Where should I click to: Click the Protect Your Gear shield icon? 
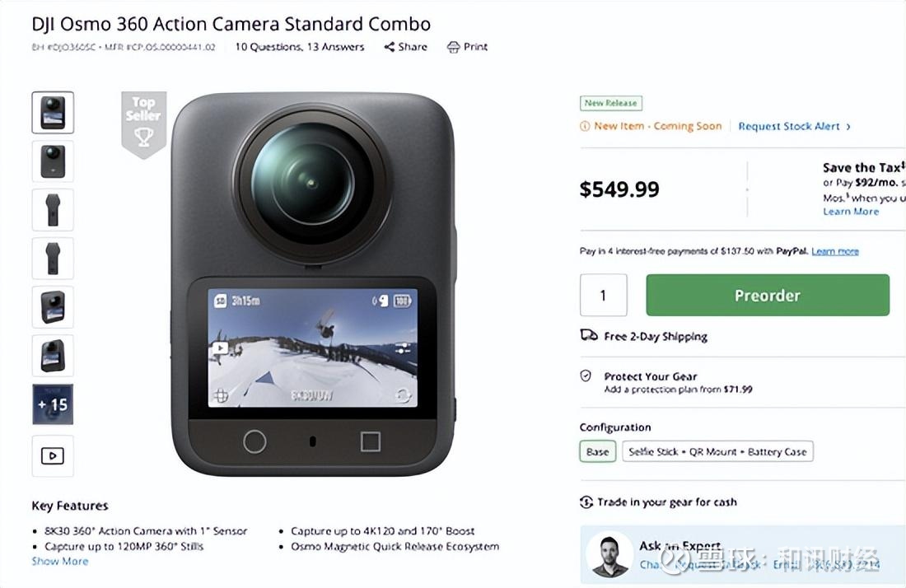pos(586,376)
